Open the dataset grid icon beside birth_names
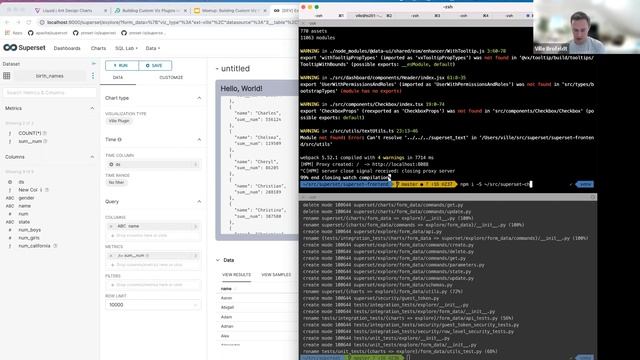This screenshot has height=360, width=640. (x=7, y=76)
